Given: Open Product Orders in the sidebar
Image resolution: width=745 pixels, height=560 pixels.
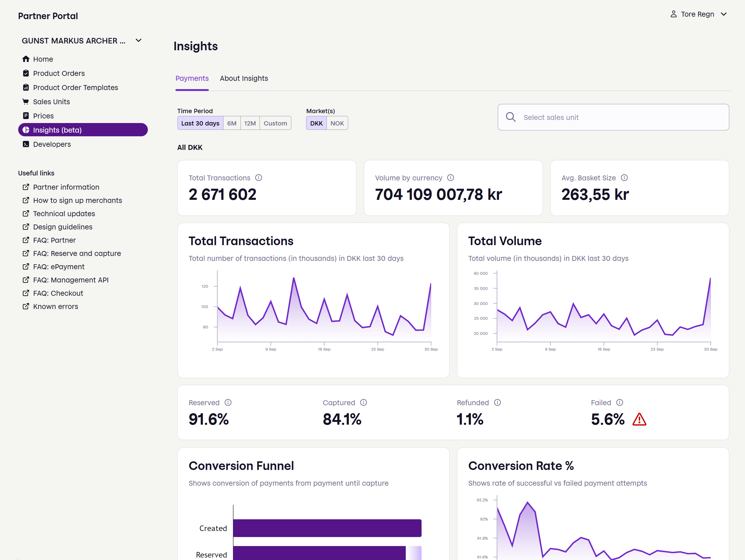Looking at the screenshot, I should 59,73.
